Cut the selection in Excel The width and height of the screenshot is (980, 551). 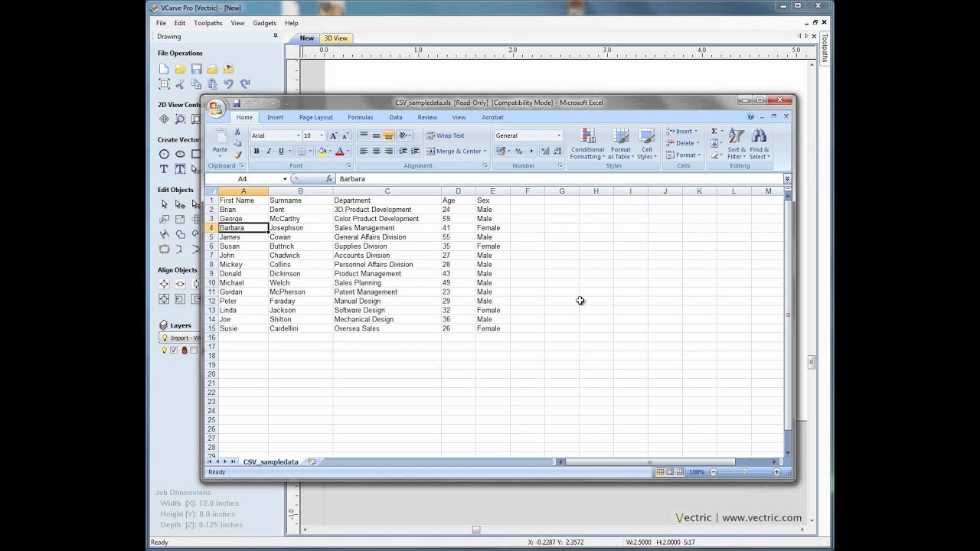point(237,132)
